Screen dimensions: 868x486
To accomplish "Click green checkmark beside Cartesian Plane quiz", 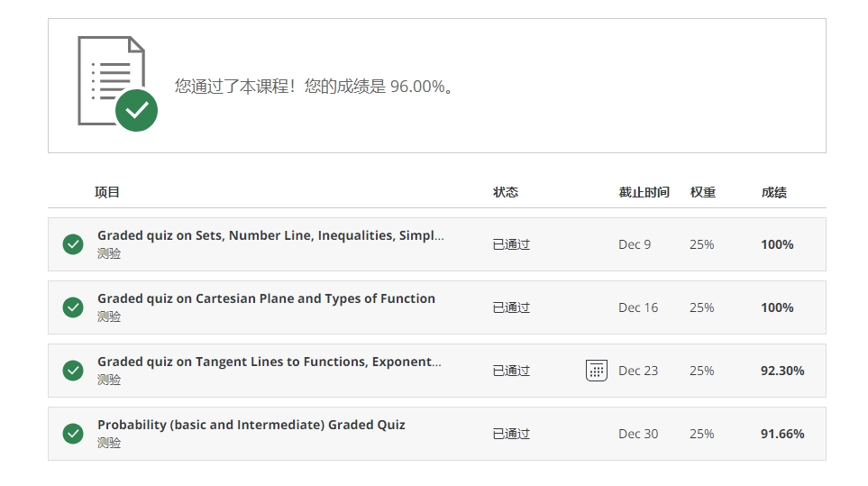I will click(x=73, y=307).
